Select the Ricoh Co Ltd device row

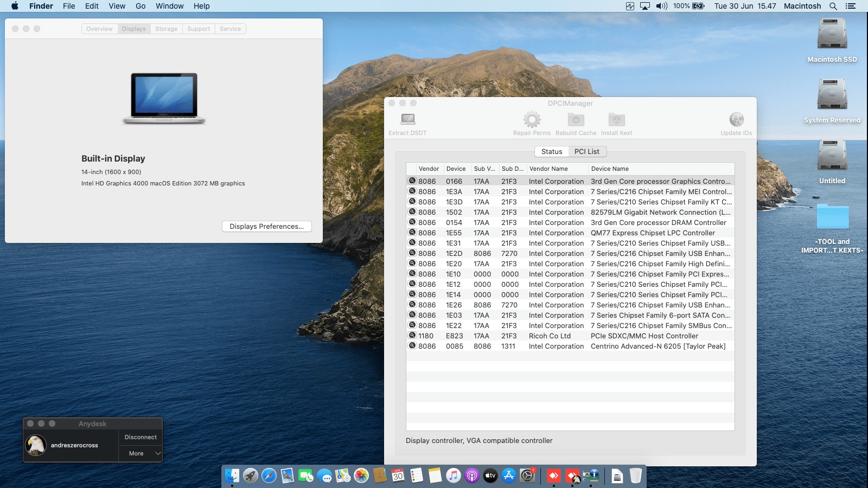pyautogui.click(x=570, y=336)
